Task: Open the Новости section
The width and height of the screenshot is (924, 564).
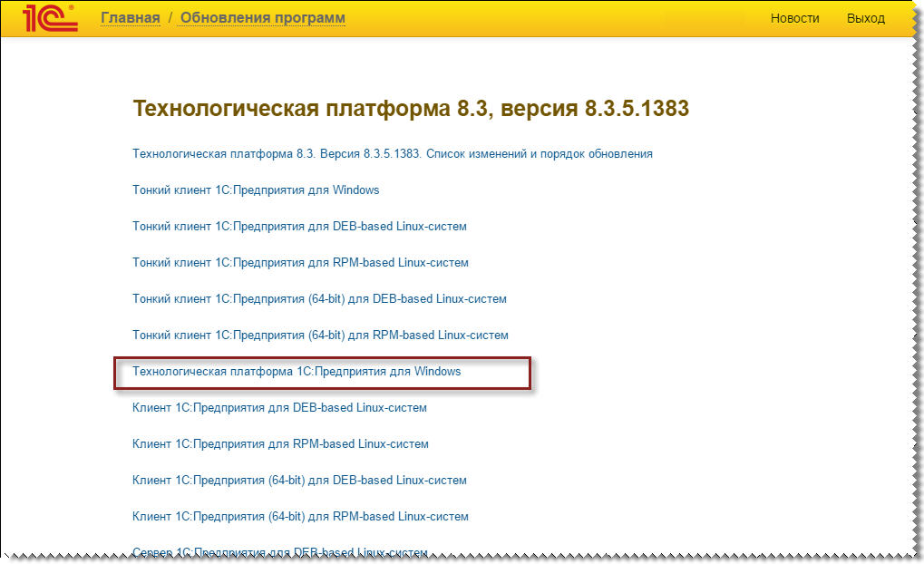Action: tap(793, 17)
